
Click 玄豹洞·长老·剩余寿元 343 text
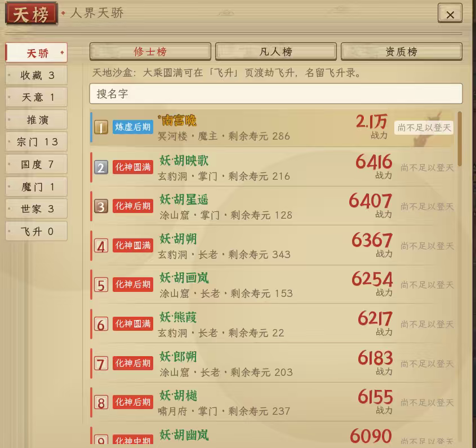224,255
